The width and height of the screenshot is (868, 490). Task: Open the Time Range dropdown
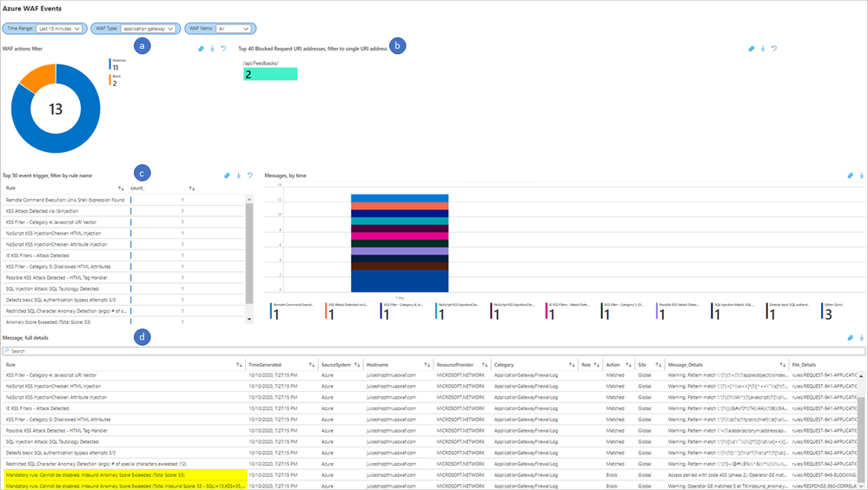coord(59,29)
